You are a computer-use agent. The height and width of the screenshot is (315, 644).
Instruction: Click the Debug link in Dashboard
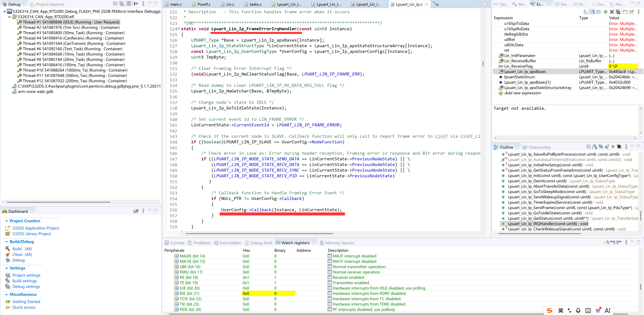19,260
